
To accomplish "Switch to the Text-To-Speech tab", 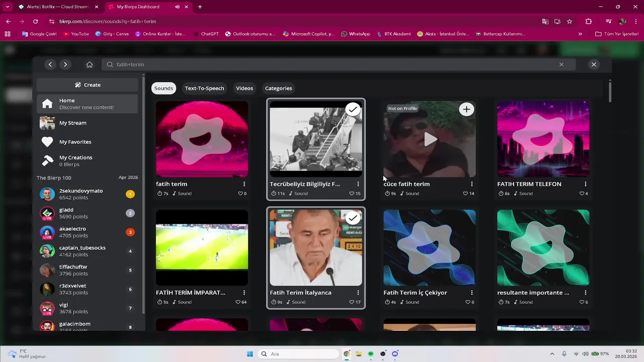I will pos(204,88).
